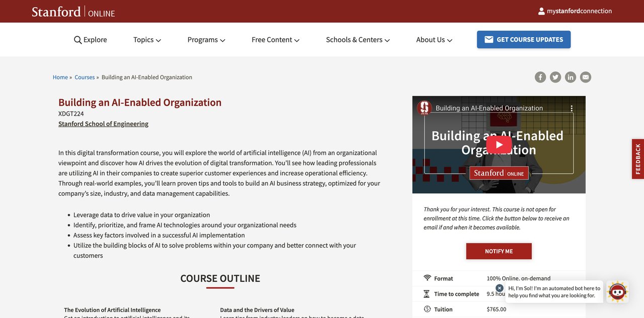The image size is (644, 318).
Task: Click the Stanford Online badge in the video
Action: coord(499,173)
